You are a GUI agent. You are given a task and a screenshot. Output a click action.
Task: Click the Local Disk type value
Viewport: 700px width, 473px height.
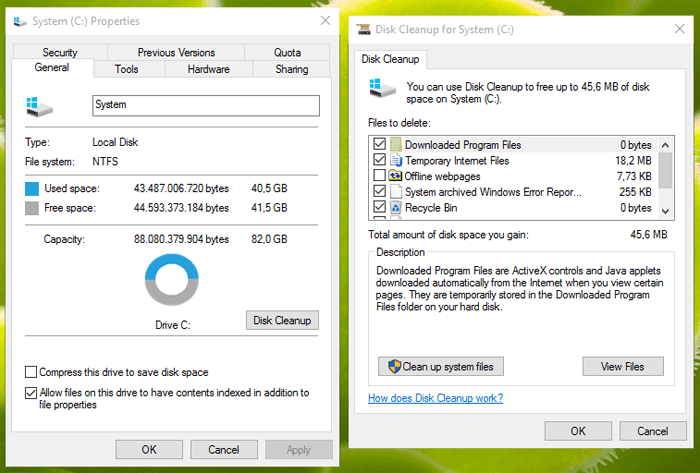click(115, 142)
